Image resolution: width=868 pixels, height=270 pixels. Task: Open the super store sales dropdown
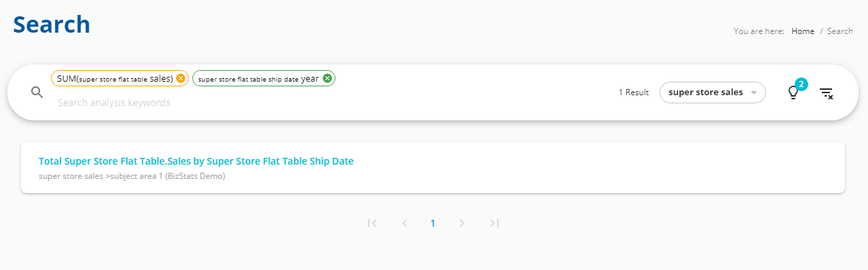tap(712, 92)
